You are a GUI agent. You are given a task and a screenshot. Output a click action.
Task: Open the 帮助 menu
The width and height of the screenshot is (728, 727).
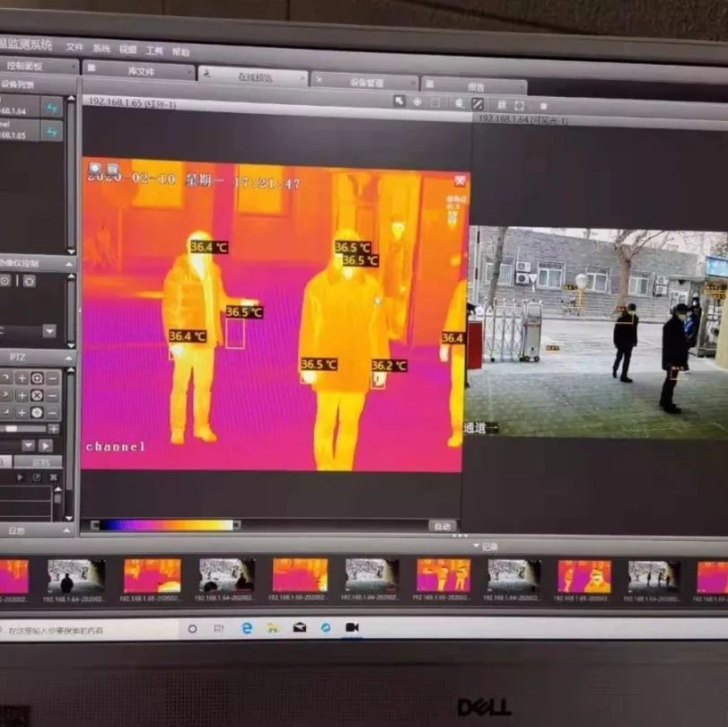click(180, 52)
